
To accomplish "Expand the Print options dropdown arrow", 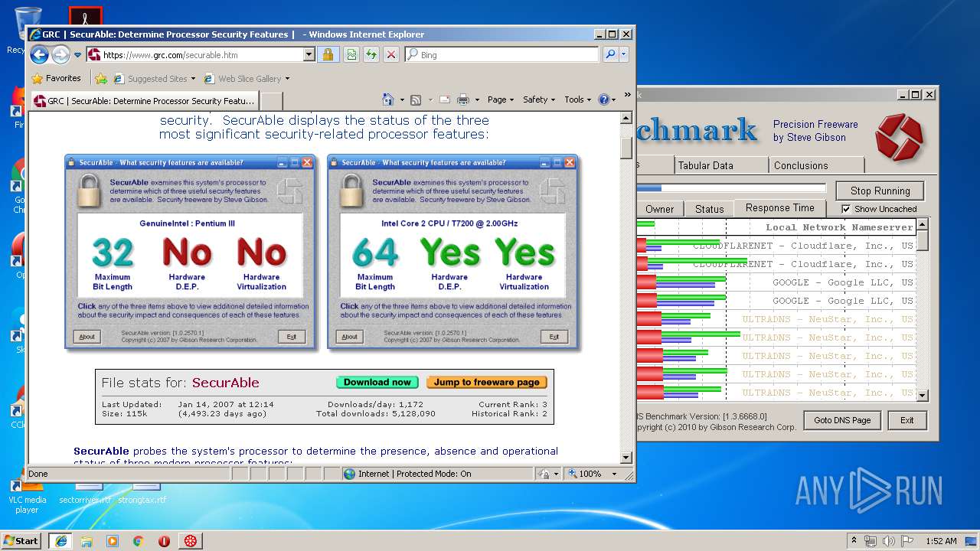I will click(477, 99).
